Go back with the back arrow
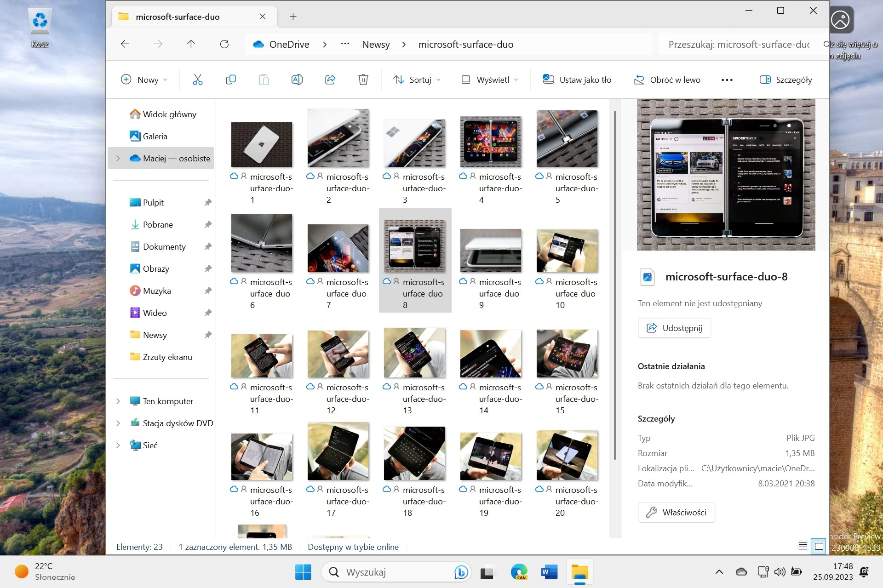883x588 pixels. coord(125,44)
